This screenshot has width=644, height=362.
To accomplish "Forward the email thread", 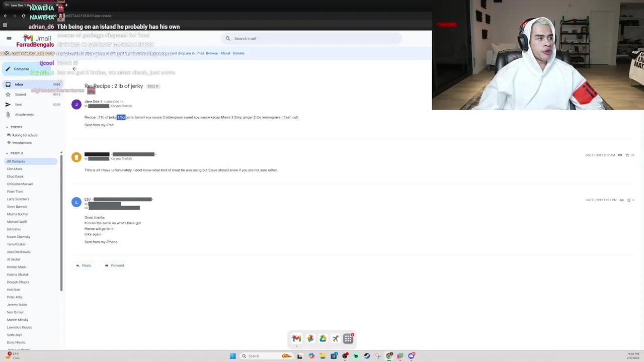I will 114,265.
